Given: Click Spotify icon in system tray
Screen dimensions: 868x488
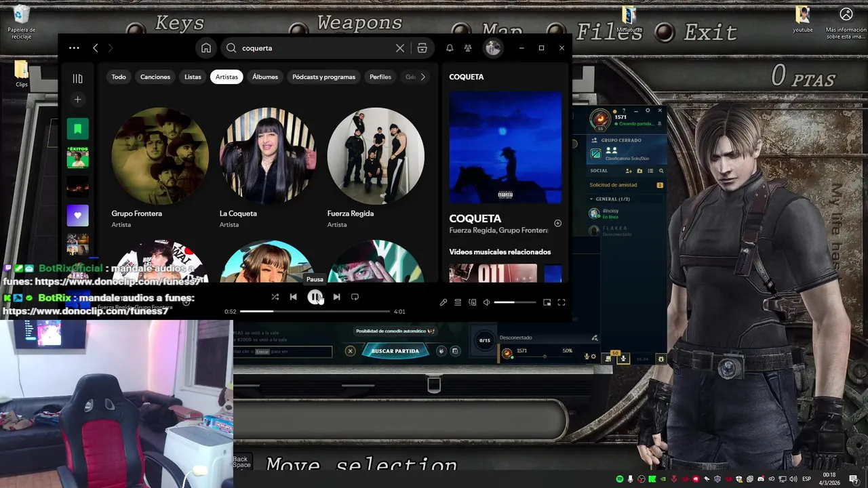Looking at the screenshot, I should pos(620,479).
